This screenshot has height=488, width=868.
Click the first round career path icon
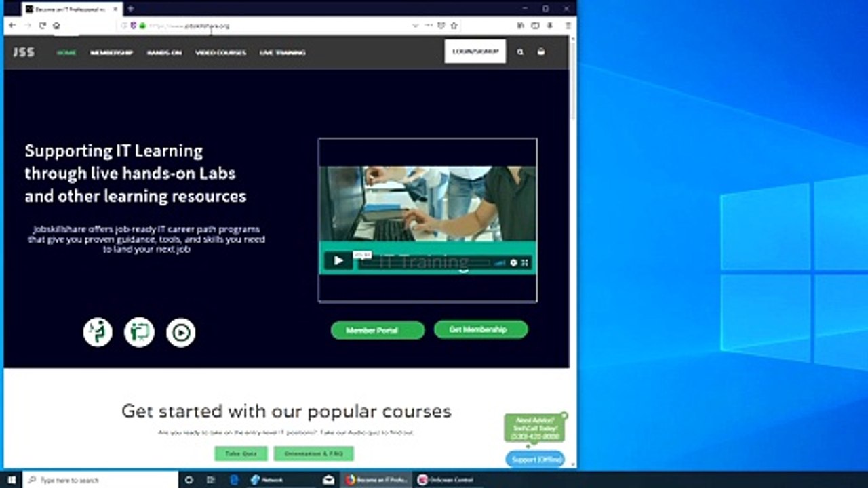[x=98, y=332]
